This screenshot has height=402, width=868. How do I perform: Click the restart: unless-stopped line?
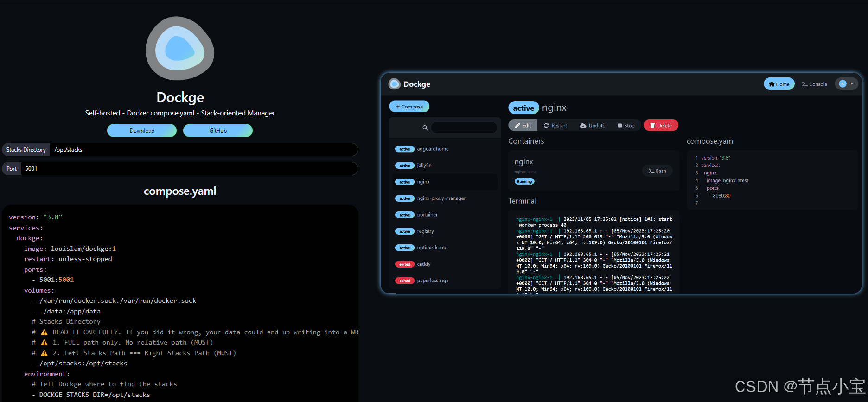click(68, 259)
